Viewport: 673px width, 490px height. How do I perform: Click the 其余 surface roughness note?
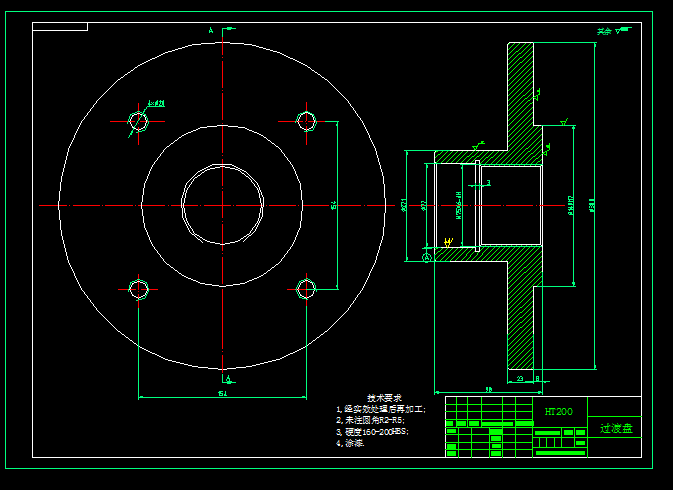[x=614, y=31]
